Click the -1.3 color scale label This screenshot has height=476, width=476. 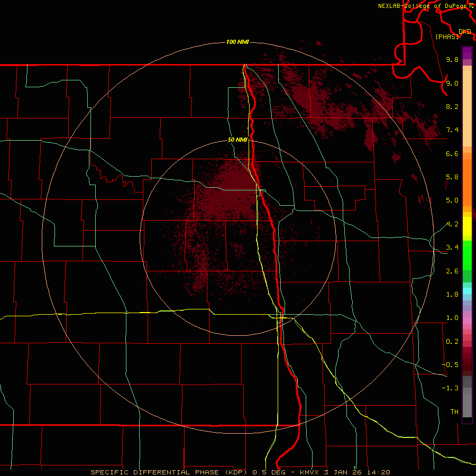(450, 388)
